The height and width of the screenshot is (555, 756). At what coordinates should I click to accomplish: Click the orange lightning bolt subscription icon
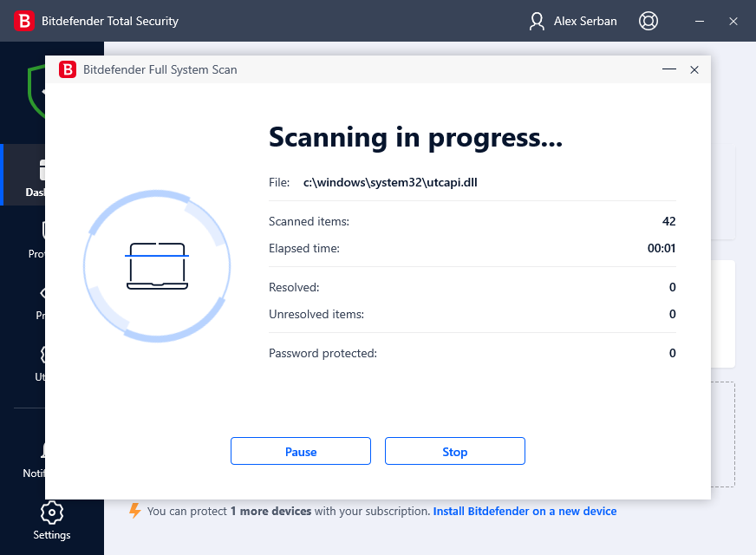pos(134,511)
